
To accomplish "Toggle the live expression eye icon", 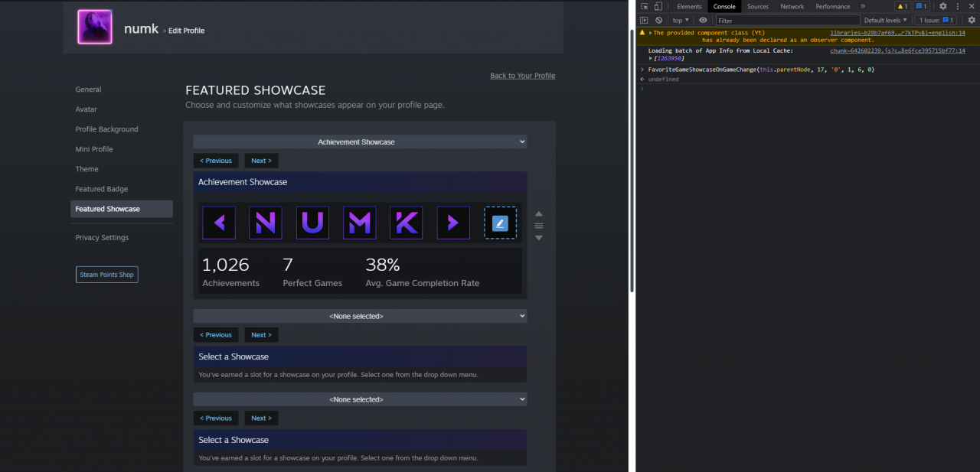I will pyautogui.click(x=703, y=20).
